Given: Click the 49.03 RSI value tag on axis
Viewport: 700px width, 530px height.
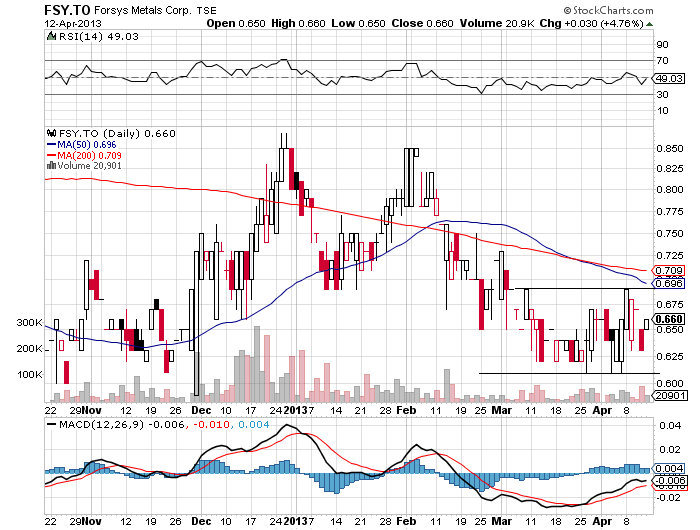Looking at the screenshot, I should tap(669, 79).
